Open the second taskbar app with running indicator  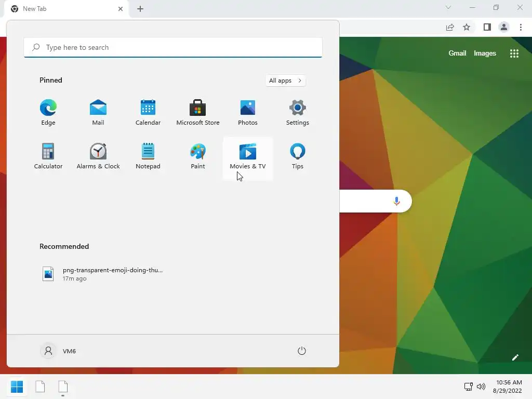click(x=63, y=387)
